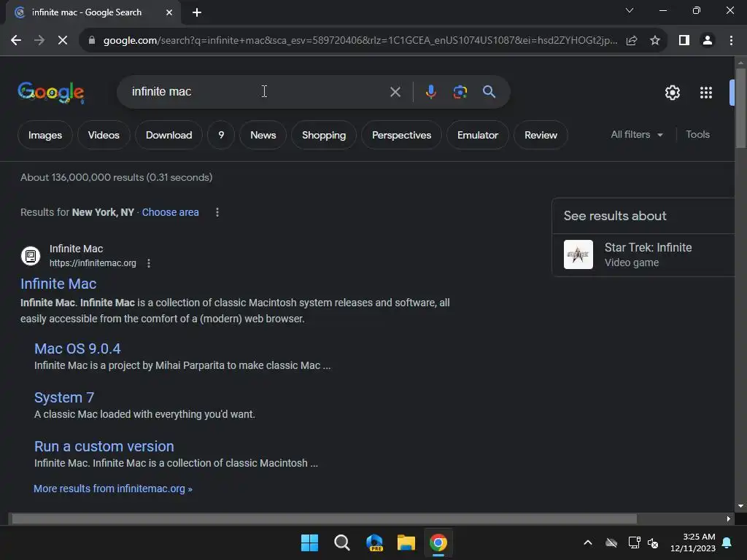Screen dimensions: 747x560
Task: Show hidden system tray icons
Action: pyautogui.click(x=588, y=542)
